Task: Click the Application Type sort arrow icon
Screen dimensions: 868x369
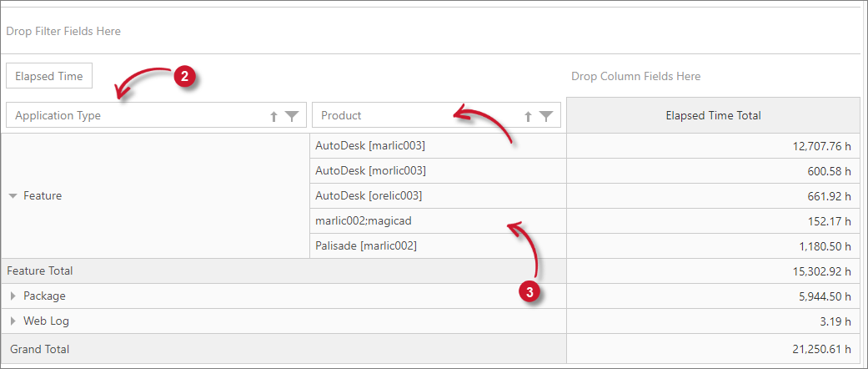Action: click(x=273, y=116)
